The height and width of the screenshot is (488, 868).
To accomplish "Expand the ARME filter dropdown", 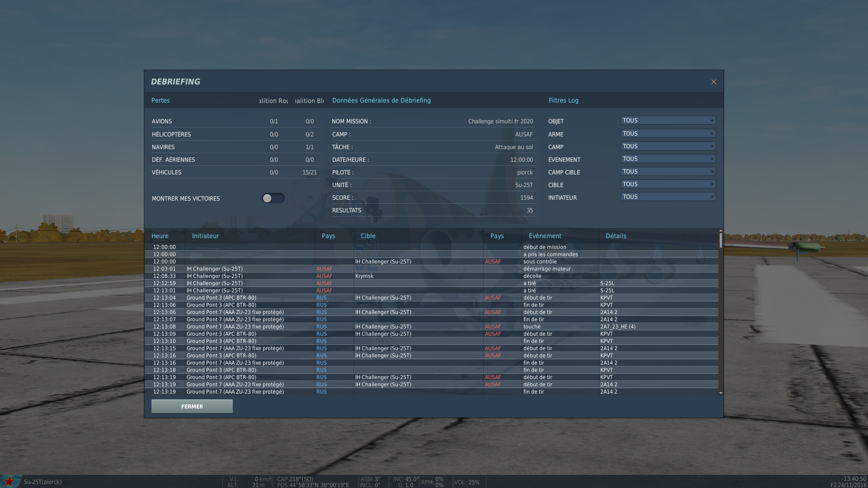I will 712,134.
